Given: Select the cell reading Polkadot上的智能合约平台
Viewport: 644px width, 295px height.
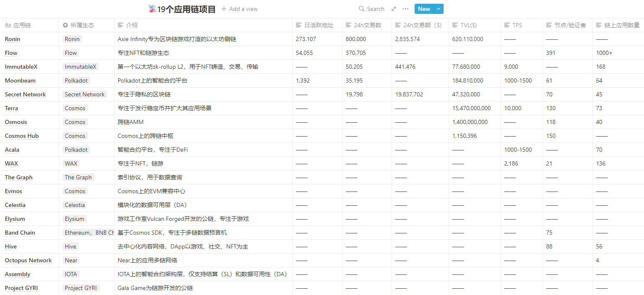Looking at the screenshot, I should (203, 80).
